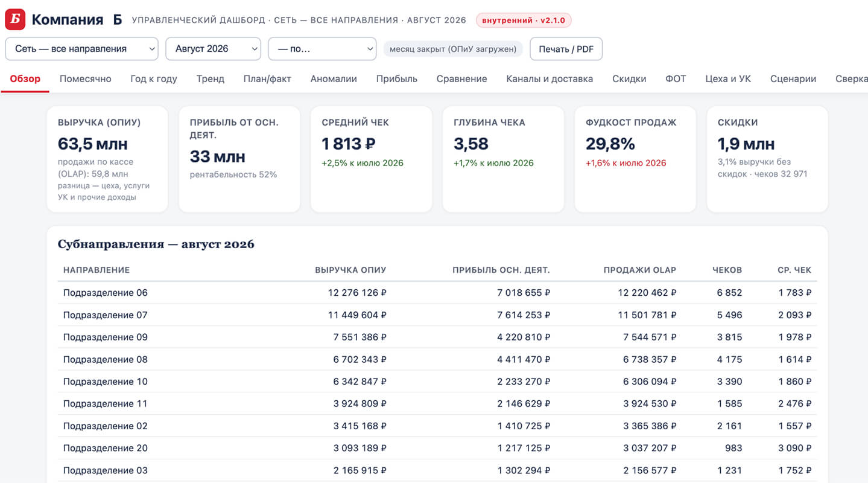The width and height of the screenshot is (868, 483).
Task: Switch to the ФОТ tab
Action: coord(676,78)
